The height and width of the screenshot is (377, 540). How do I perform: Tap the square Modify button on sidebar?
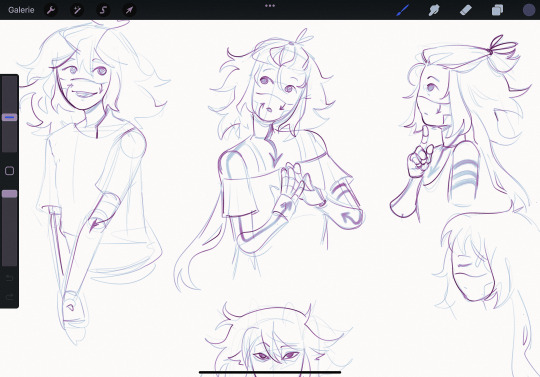(10, 171)
